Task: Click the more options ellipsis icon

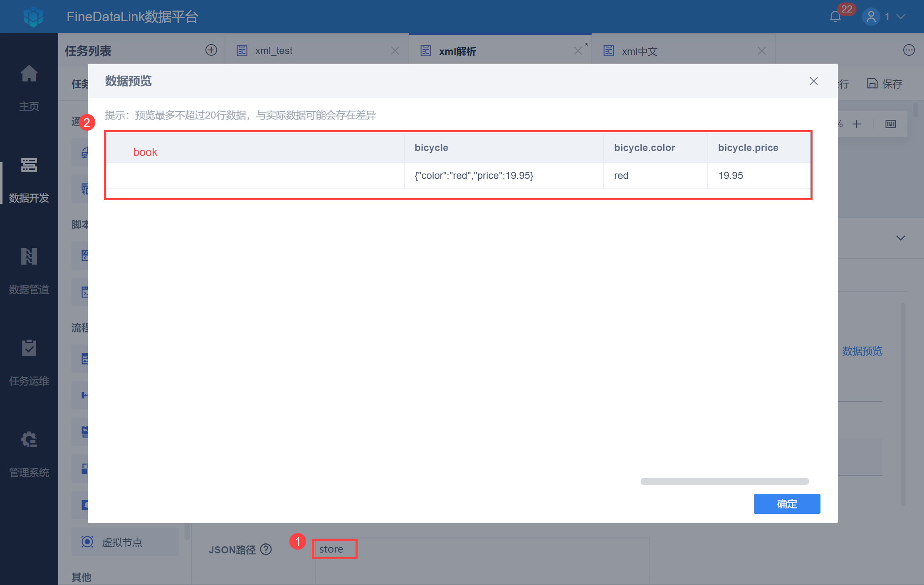Action: (909, 50)
